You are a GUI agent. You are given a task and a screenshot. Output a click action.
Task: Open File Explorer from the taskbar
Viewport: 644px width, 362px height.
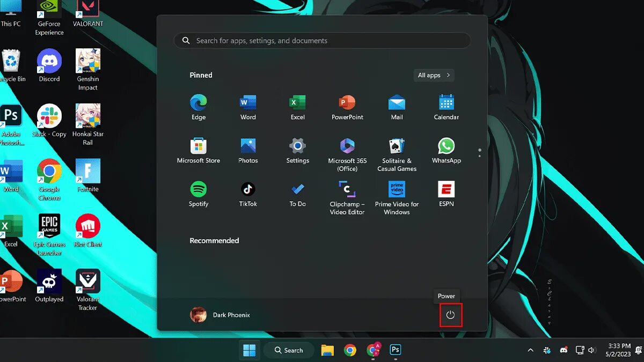(x=327, y=350)
